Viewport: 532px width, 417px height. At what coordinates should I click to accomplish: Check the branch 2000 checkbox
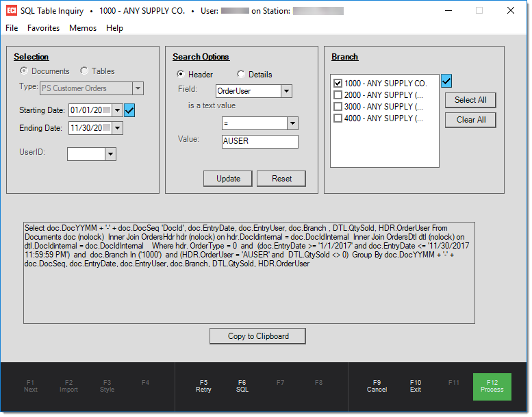click(x=338, y=94)
